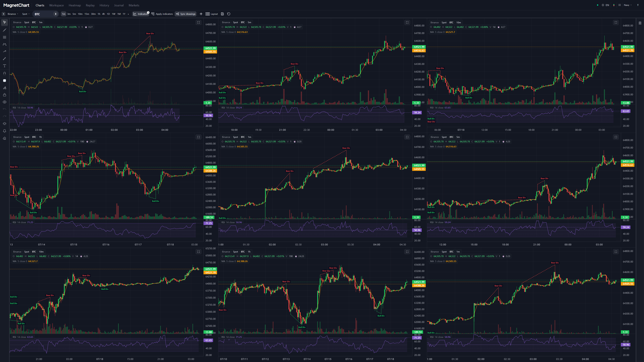The height and width of the screenshot is (362, 644).
Task: Select the rising arrow forecast tool
Action: pos(5,51)
